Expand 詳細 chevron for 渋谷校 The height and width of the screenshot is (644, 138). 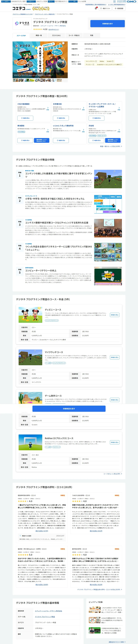pos(119,130)
